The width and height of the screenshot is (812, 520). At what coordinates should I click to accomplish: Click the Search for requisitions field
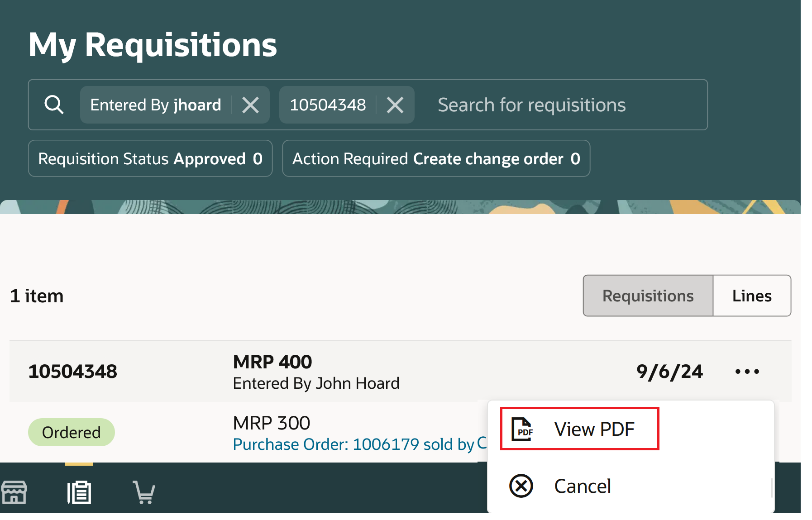[x=561, y=105]
